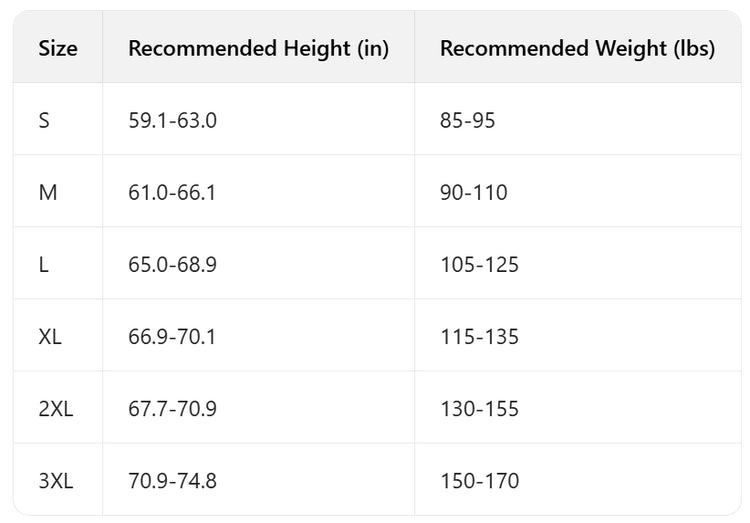Click height value 61.0-66.1

[x=172, y=192]
